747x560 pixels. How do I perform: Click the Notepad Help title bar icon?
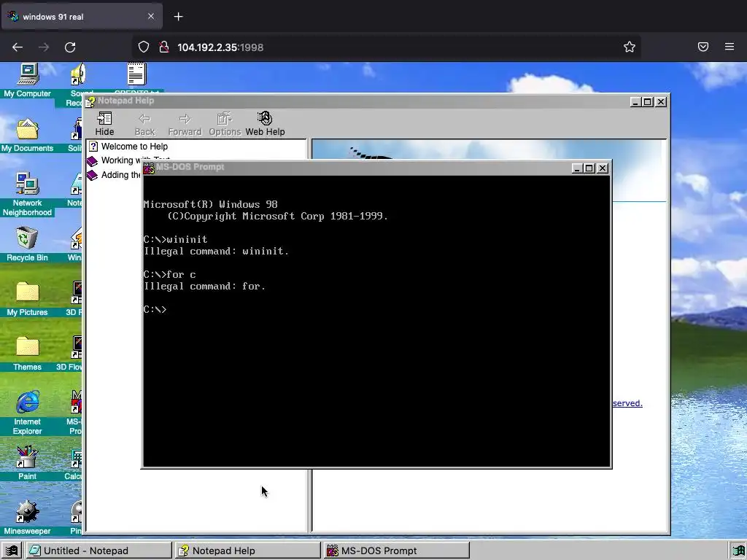point(90,101)
